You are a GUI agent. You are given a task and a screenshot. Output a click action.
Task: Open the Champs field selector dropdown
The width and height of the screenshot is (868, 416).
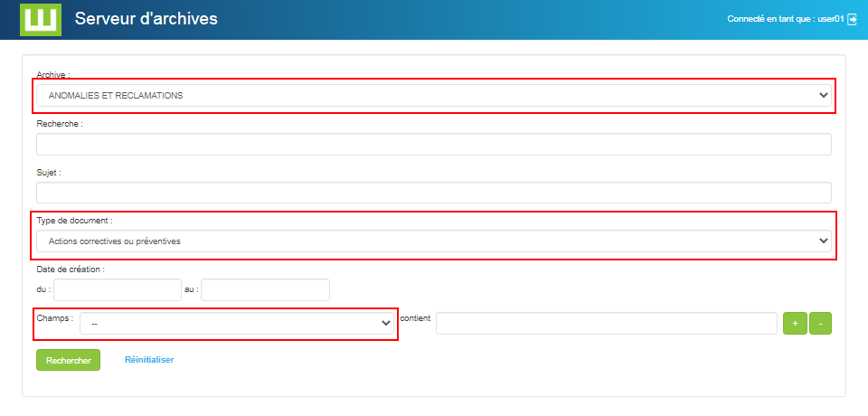pyautogui.click(x=239, y=323)
